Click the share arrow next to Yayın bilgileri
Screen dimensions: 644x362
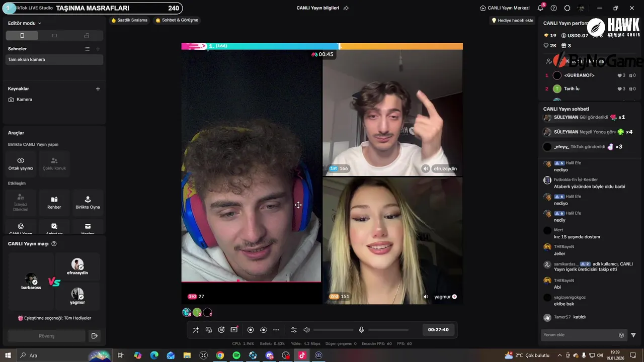346,8
